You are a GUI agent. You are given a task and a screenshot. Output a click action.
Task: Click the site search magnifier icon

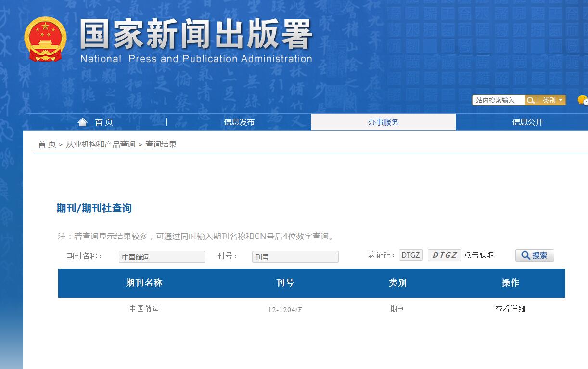point(531,100)
